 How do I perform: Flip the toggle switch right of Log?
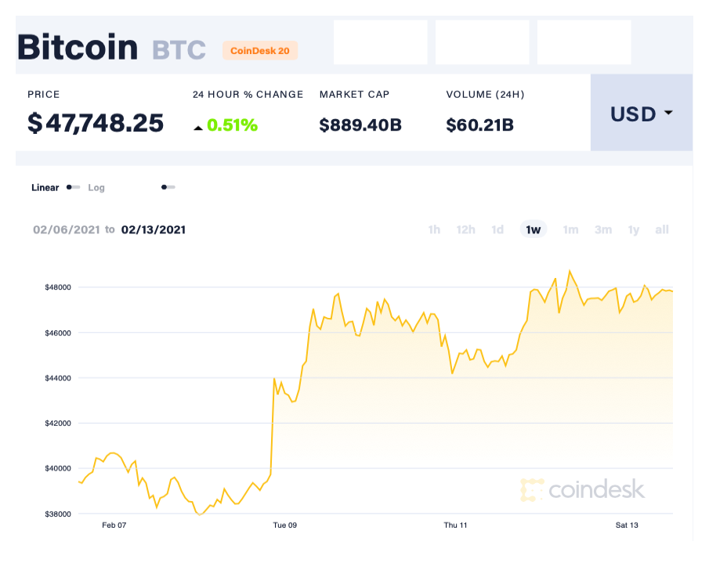pos(168,188)
